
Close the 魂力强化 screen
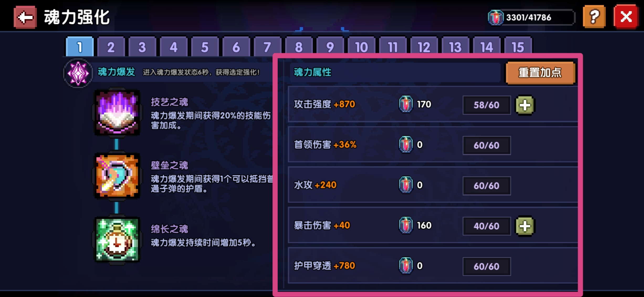click(626, 17)
